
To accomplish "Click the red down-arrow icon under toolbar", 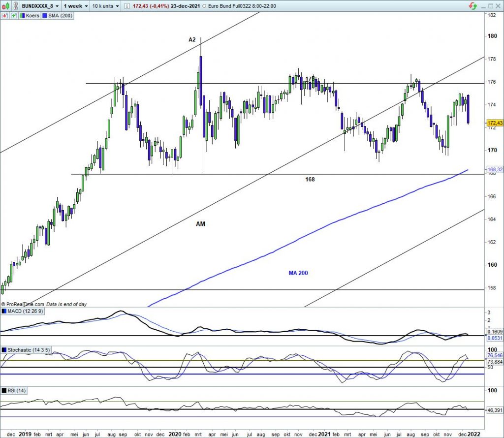I will [x=4, y=16].
